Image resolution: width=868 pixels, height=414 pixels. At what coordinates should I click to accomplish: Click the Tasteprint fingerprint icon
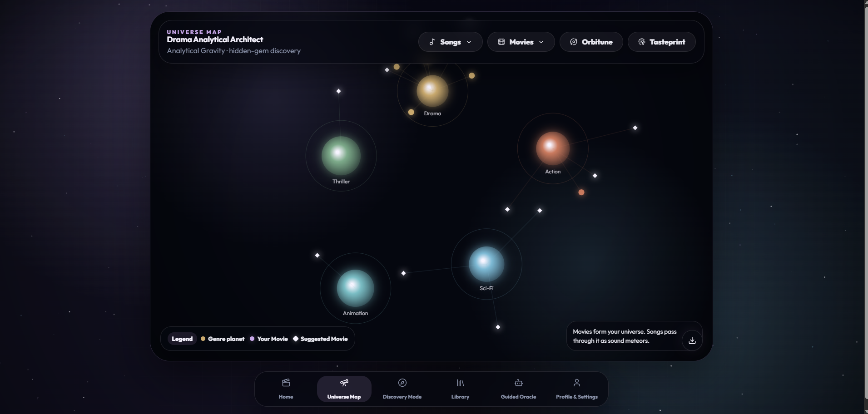(x=641, y=42)
